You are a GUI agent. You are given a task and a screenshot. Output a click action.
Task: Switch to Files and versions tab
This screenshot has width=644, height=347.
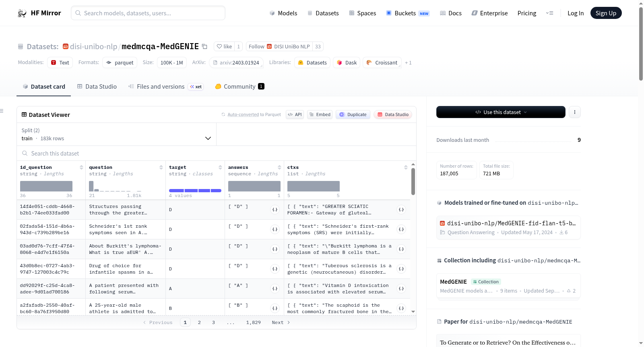point(166,87)
